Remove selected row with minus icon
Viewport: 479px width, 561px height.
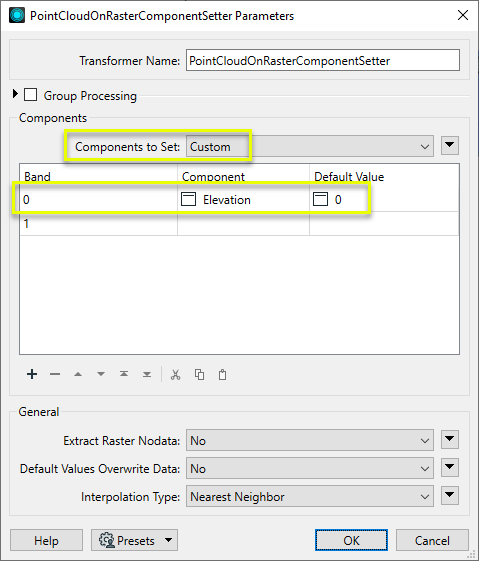pos(55,374)
